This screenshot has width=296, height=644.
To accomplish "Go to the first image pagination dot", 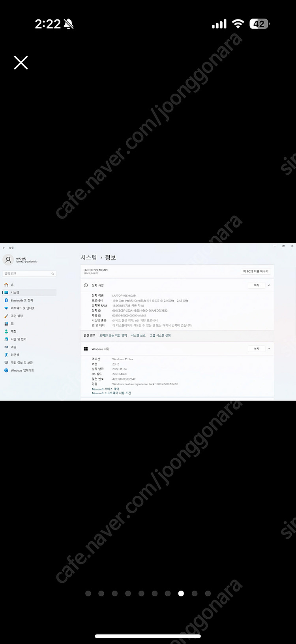I will [x=88, y=593].
